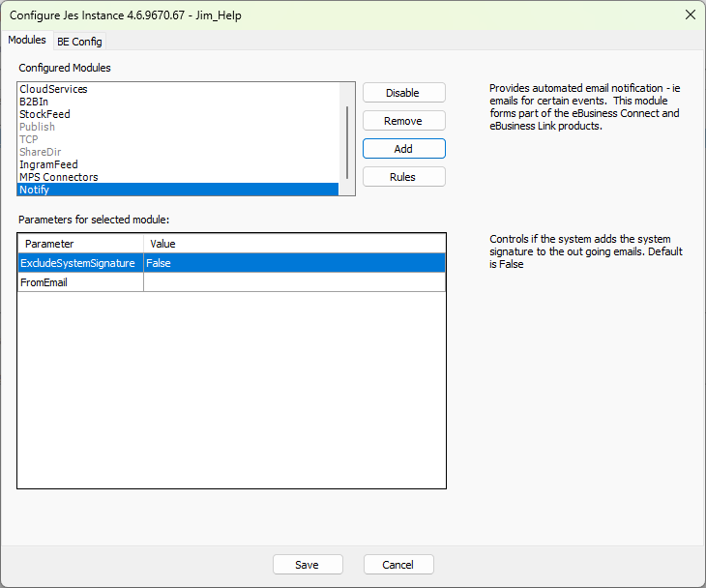Switch to the BE Config tab
Viewport: 706px width, 588px height.
(79, 42)
